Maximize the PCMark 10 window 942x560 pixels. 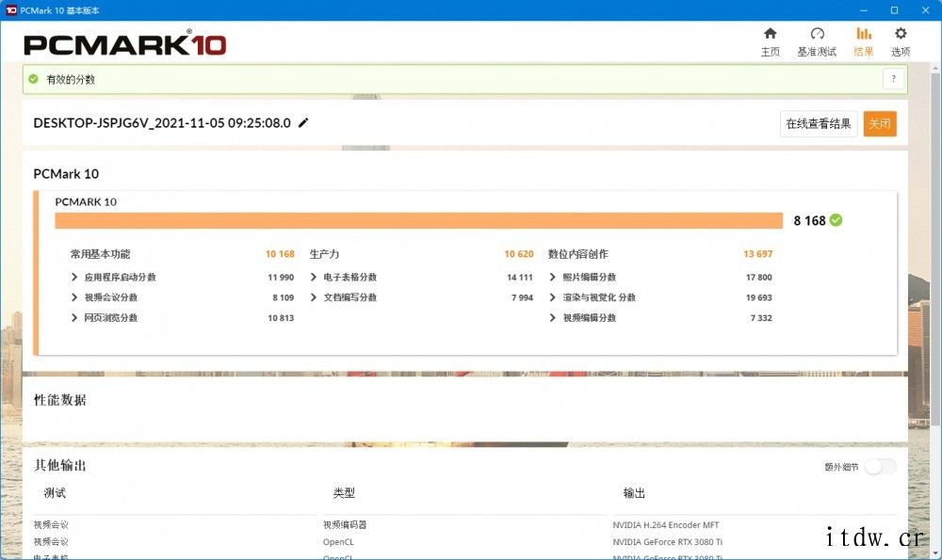click(x=894, y=10)
